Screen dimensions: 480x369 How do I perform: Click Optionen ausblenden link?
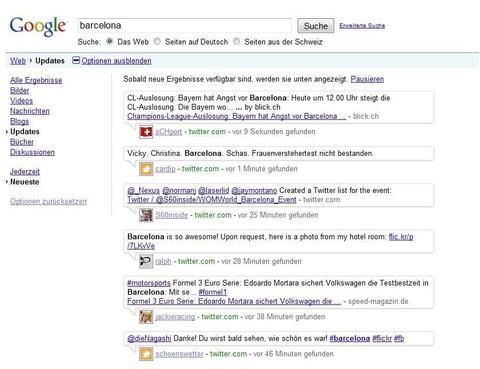coord(116,61)
